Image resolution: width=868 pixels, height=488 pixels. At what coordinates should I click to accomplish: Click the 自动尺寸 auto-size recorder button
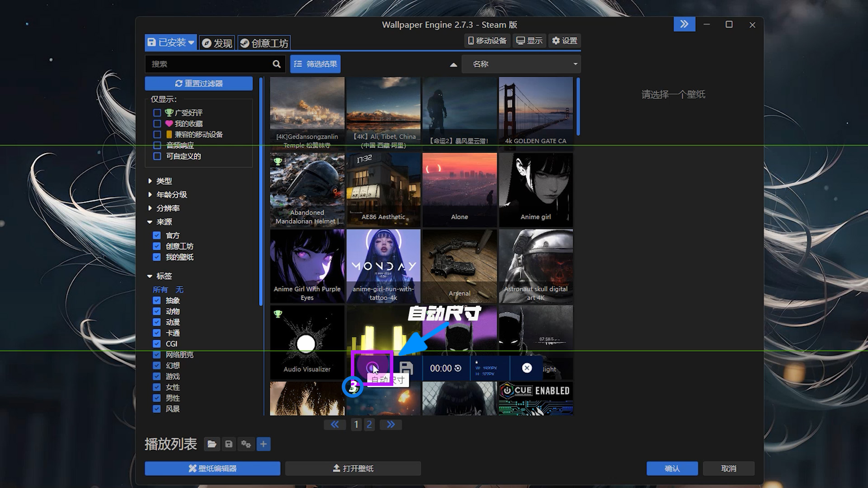[x=372, y=368]
